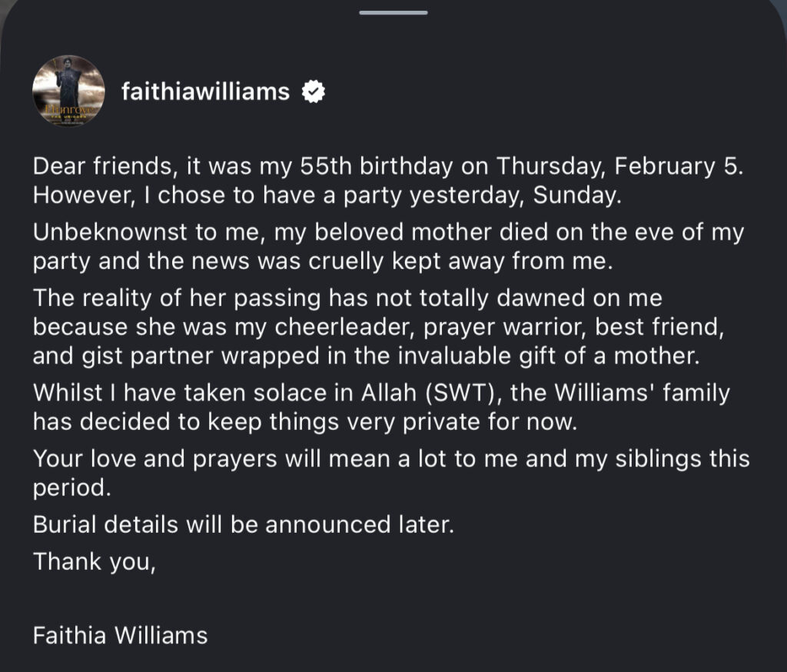Viewport: 787px width, 672px height.
Task: Select the username faithiawilliams
Action: click(203, 91)
